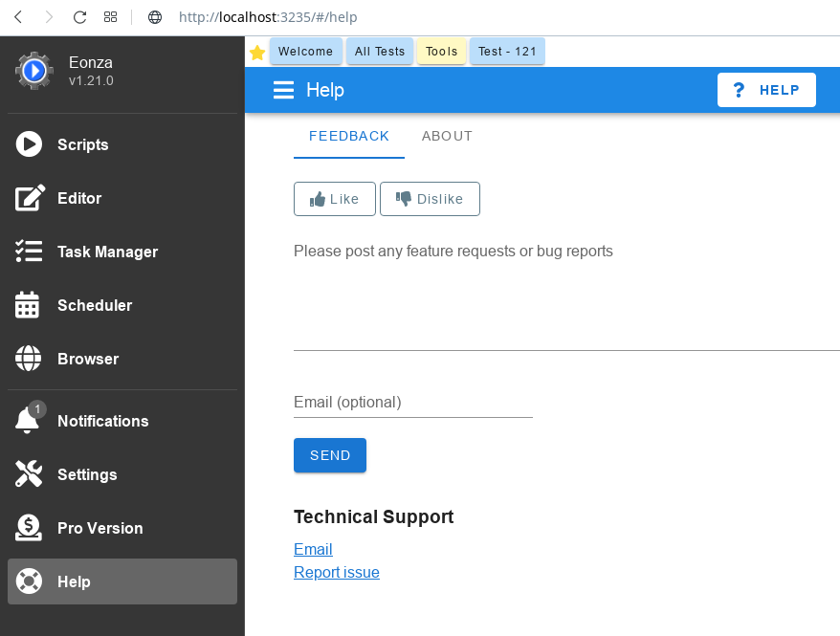Click the Browser globe icon in sidebar
The height and width of the screenshot is (636, 840).
pyautogui.click(x=29, y=358)
